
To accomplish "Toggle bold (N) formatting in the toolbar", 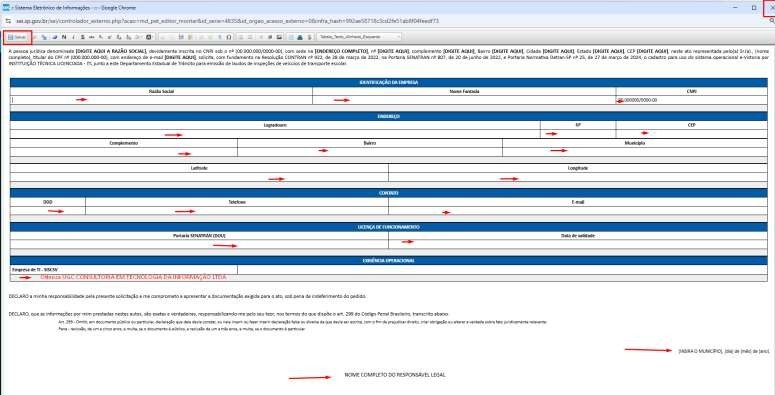I will click(x=64, y=37).
